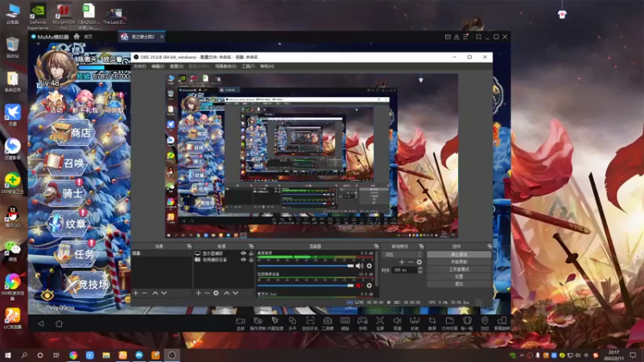The image size is (644, 362).
Task: Toggle MuMu fullscreen (全屏) icon
Action: click(380, 320)
